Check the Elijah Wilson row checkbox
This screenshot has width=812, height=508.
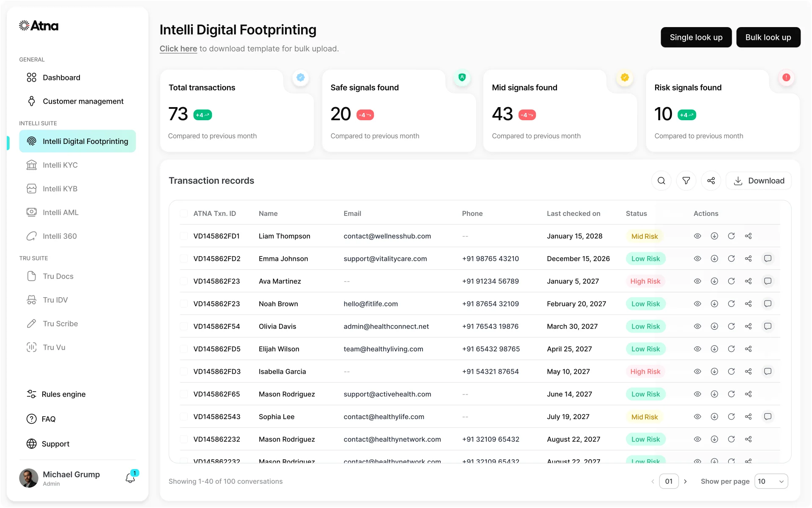point(184,349)
